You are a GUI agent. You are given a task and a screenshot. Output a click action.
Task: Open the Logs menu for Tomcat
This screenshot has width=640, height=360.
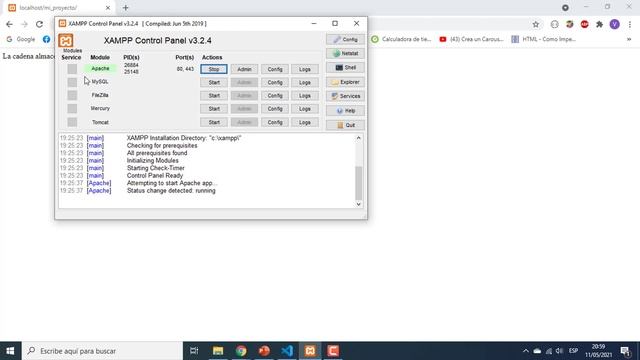click(x=305, y=122)
